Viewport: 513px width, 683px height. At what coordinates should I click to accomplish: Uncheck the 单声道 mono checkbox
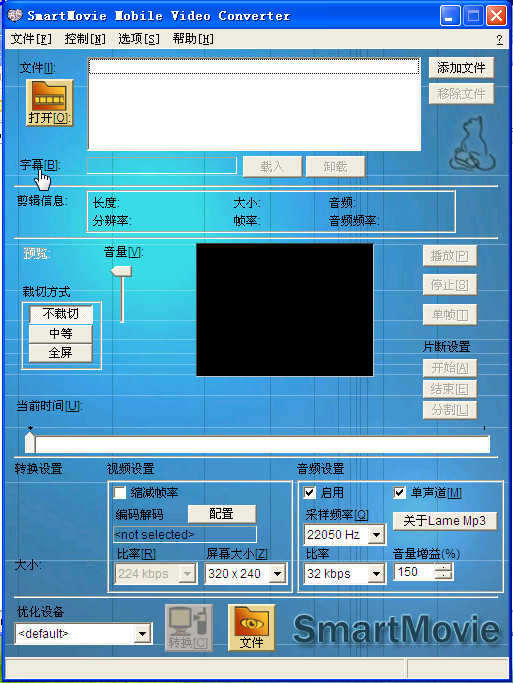(x=399, y=493)
